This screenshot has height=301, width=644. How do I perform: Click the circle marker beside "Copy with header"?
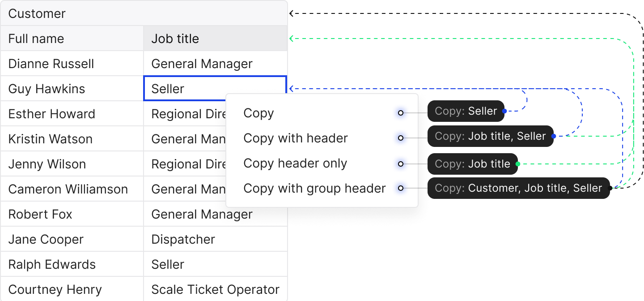[400, 138]
